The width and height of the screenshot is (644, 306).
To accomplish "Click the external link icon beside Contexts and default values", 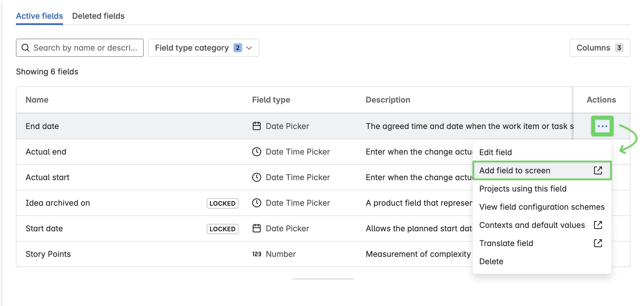I will click(x=598, y=225).
